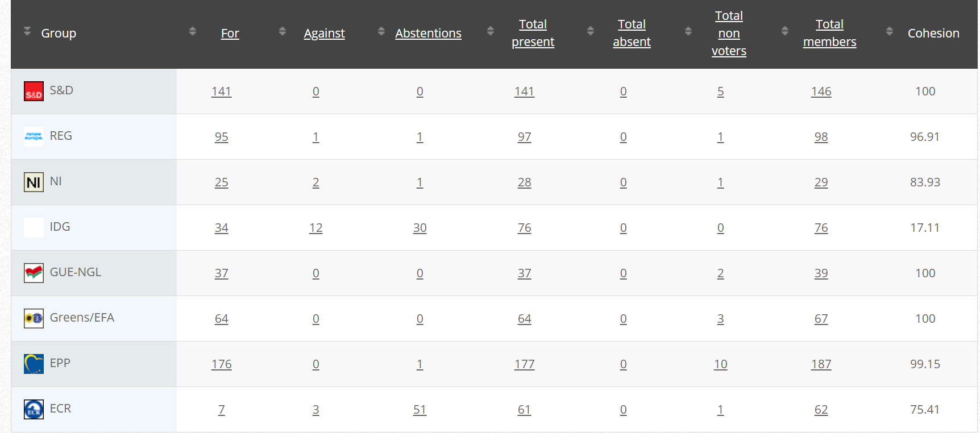Screen dimensions: 980x433
Task: Open IDG Against votes count 12
Action: [x=316, y=228]
